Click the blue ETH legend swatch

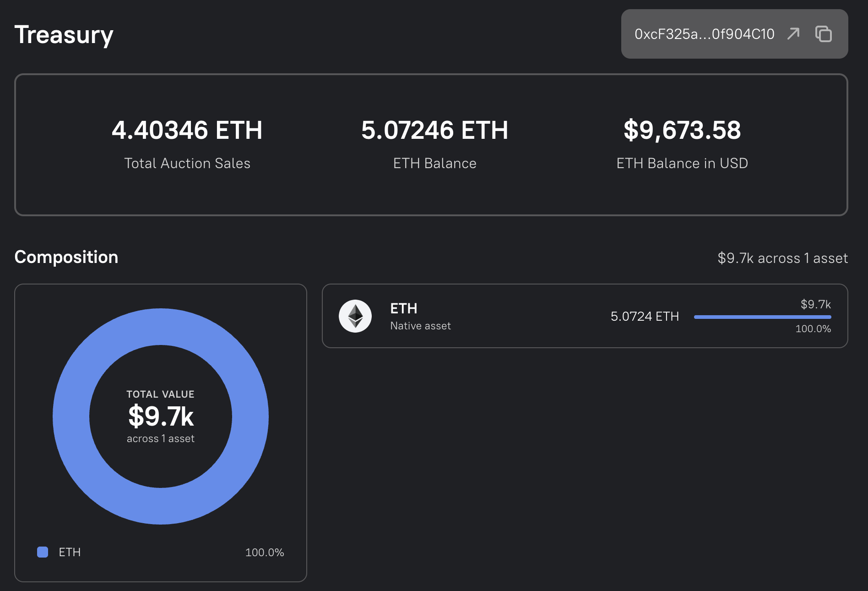click(x=43, y=552)
